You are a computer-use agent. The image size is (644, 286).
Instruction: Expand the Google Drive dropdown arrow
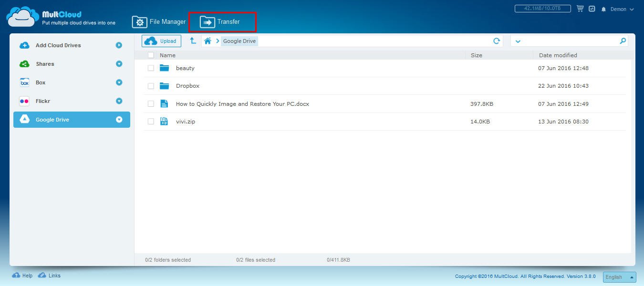pyautogui.click(x=119, y=120)
